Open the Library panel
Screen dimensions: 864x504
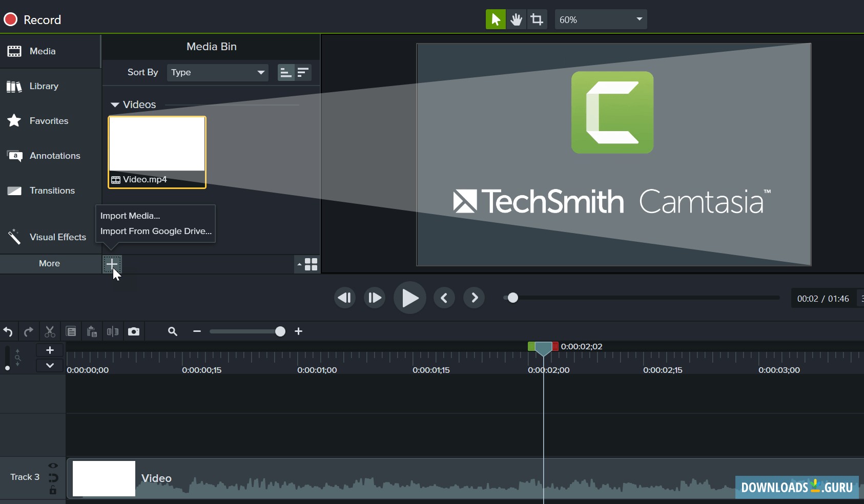tap(44, 86)
